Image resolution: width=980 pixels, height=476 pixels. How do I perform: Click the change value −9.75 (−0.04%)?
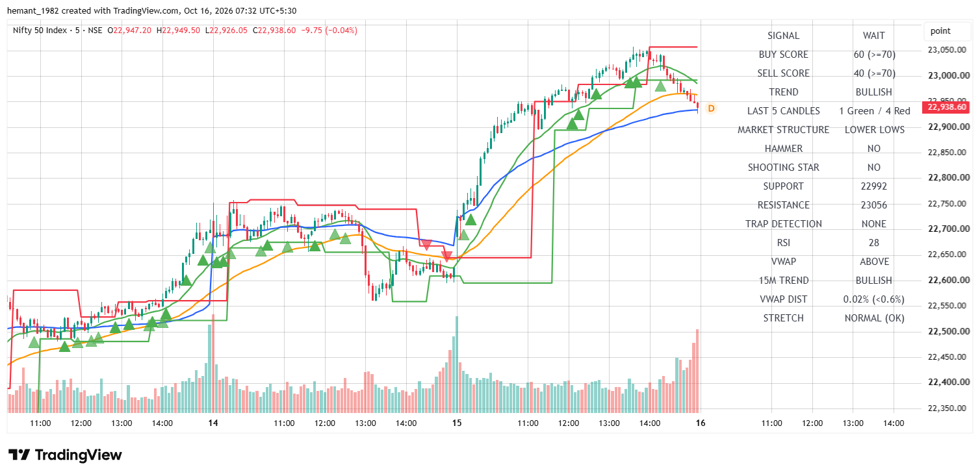coord(329,31)
